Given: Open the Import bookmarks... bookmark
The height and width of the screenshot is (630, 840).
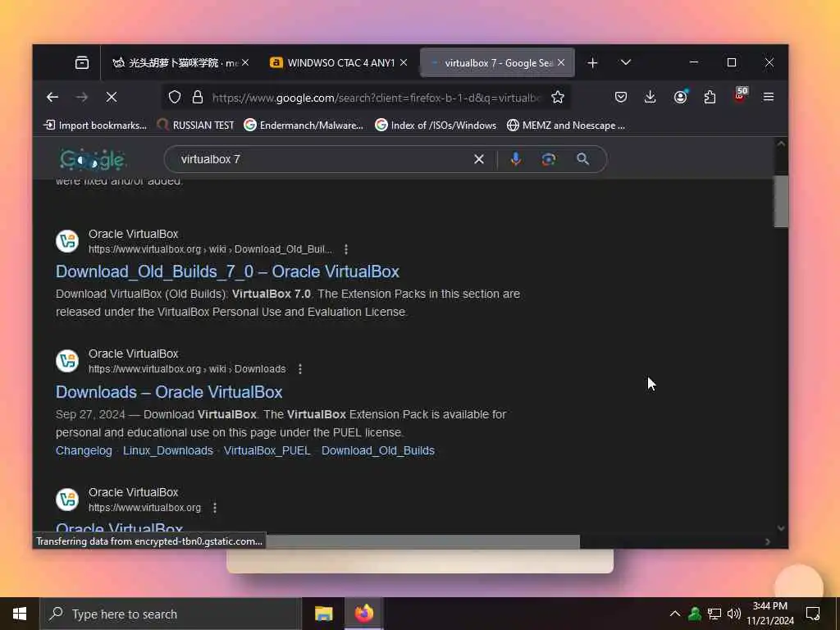Looking at the screenshot, I should click(x=95, y=126).
